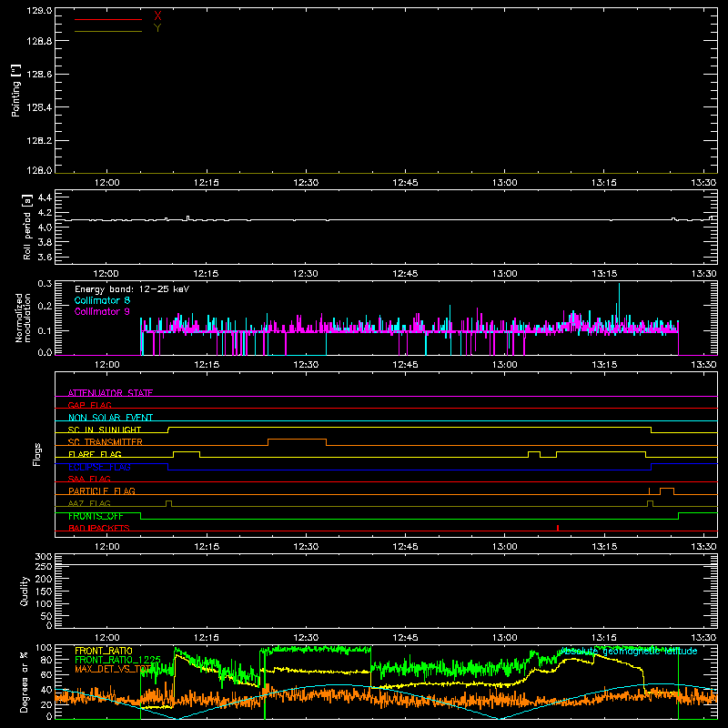Click the red line sample beside X

(108, 19)
